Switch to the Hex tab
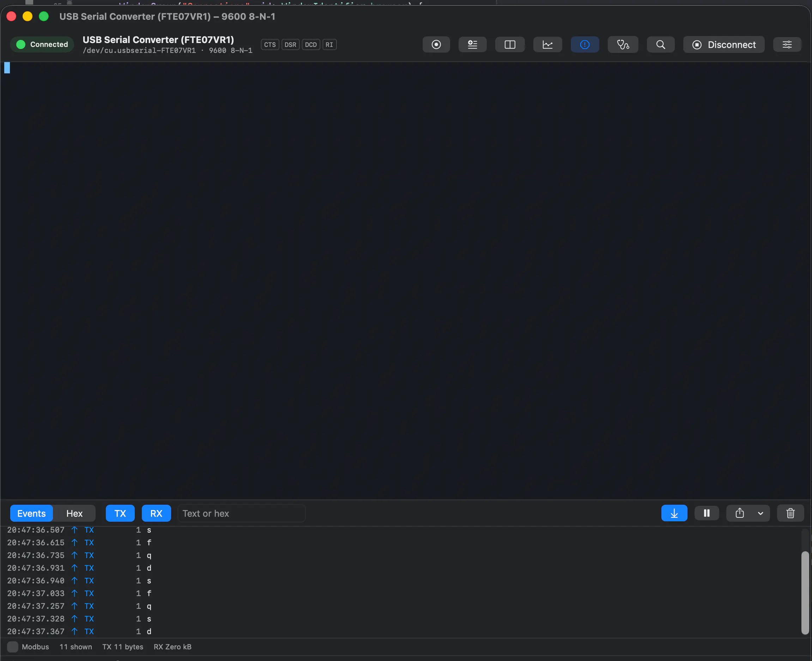The height and width of the screenshot is (661, 812). [x=74, y=513]
